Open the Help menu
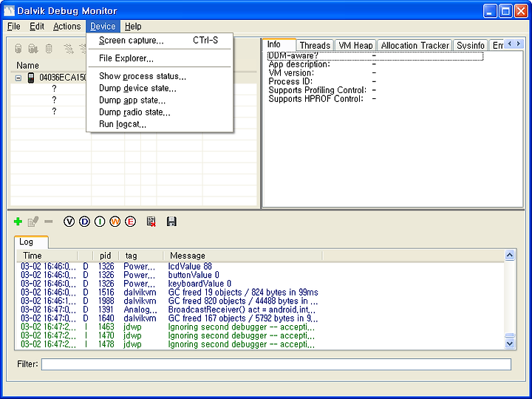Image resolution: width=532 pixels, height=399 pixels. [133, 26]
